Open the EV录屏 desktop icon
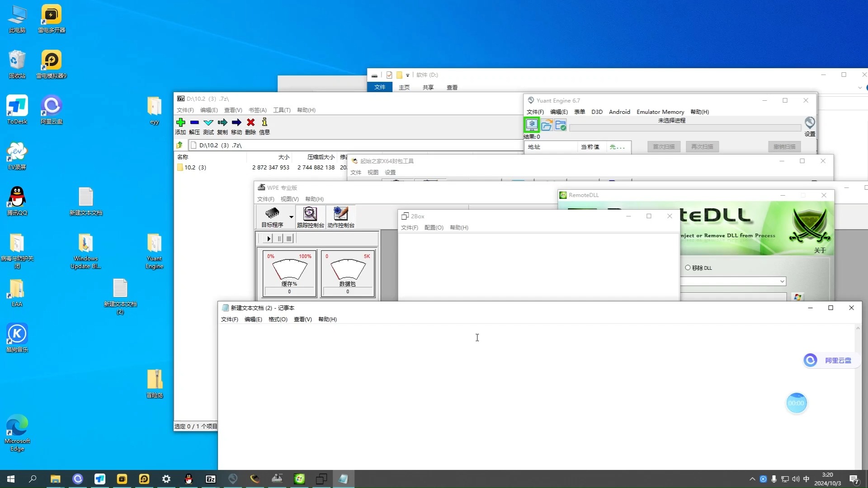Screen dimensions: 868x488 (x=17, y=155)
